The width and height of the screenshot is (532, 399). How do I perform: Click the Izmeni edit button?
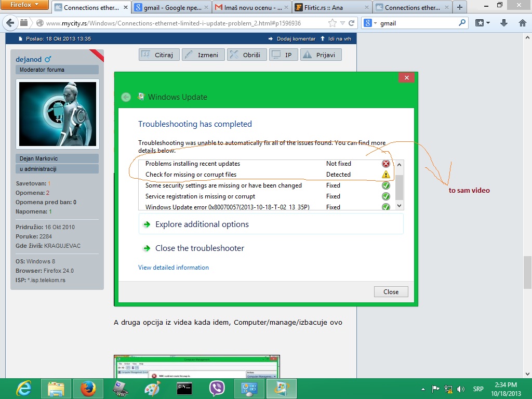(203, 55)
